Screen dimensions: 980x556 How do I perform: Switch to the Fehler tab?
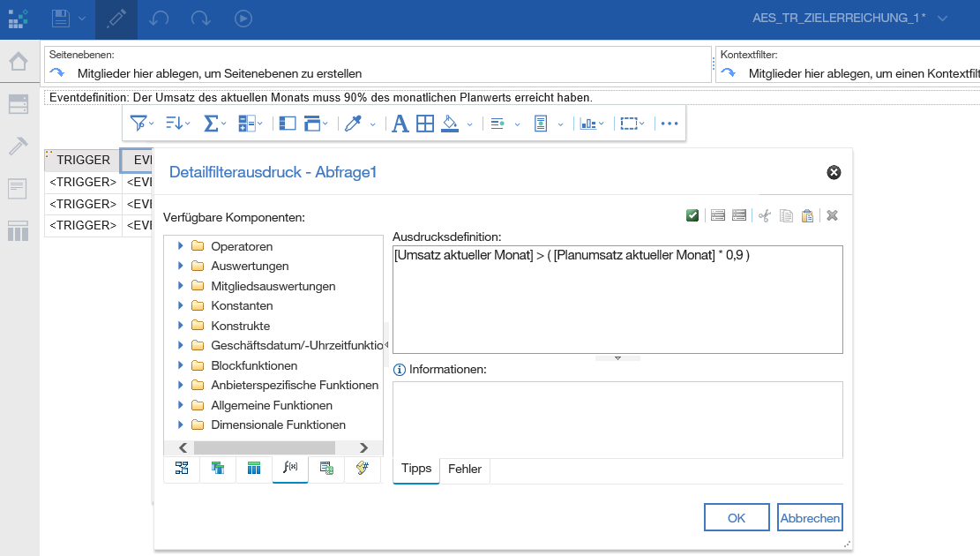coord(464,469)
